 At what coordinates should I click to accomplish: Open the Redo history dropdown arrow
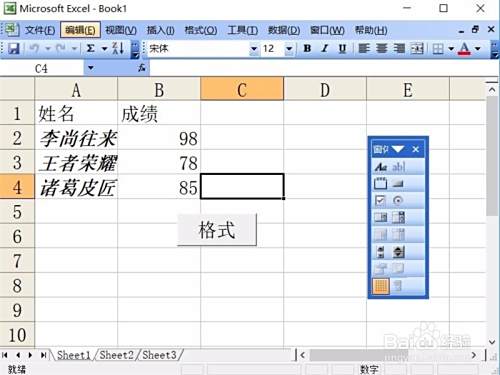tap(74, 49)
